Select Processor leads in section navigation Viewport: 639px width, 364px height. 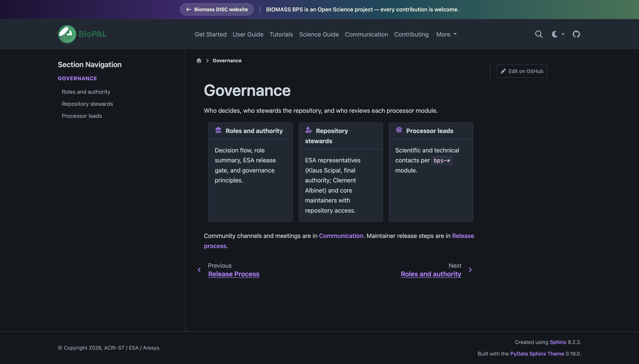click(x=82, y=116)
